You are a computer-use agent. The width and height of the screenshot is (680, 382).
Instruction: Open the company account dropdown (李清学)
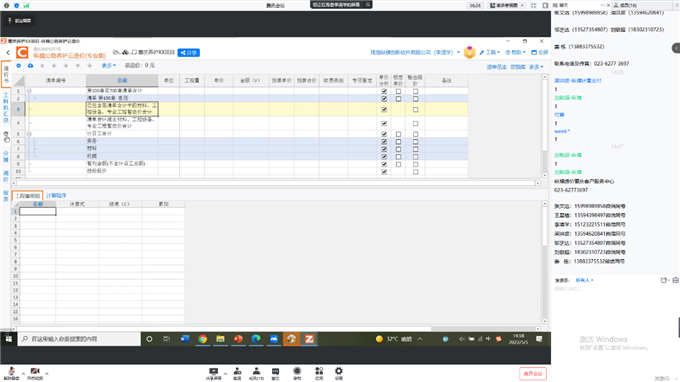tap(415, 52)
